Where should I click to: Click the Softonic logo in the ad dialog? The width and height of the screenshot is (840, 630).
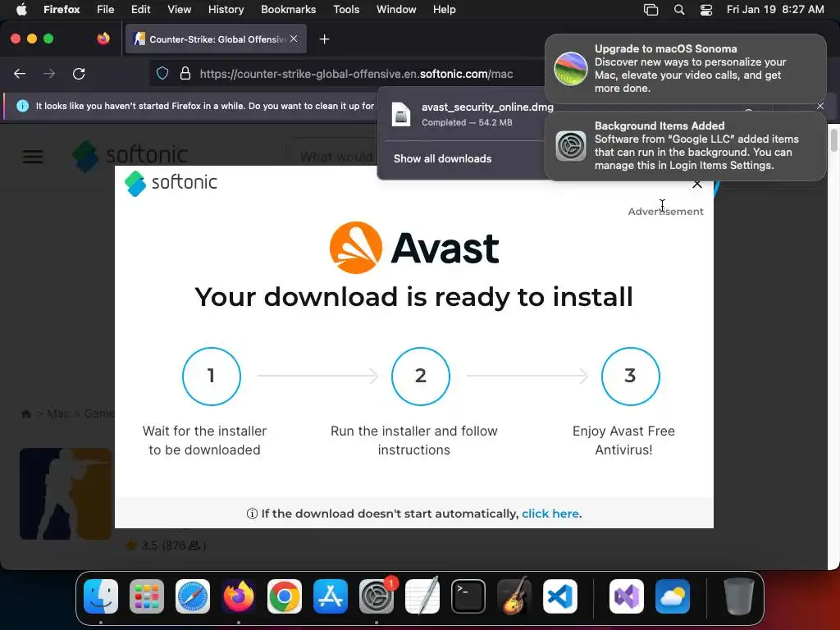click(171, 183)
